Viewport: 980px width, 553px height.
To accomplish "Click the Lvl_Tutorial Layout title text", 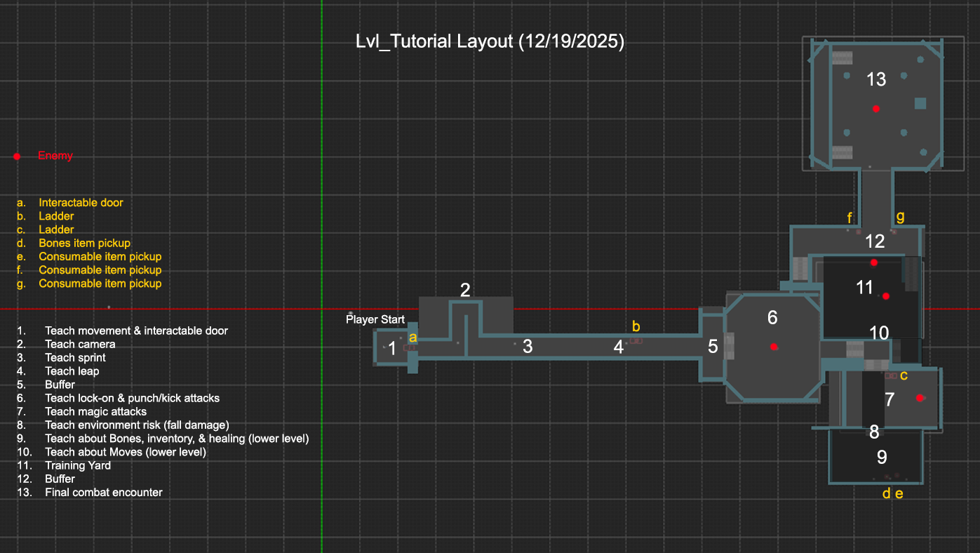I will 490,41.
